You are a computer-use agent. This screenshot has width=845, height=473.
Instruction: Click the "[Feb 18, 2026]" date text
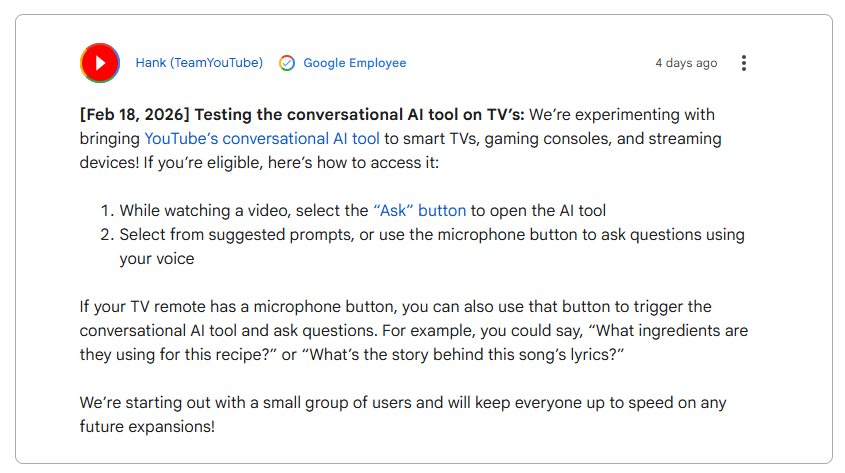pyautogui.click(x=133, y=115)
